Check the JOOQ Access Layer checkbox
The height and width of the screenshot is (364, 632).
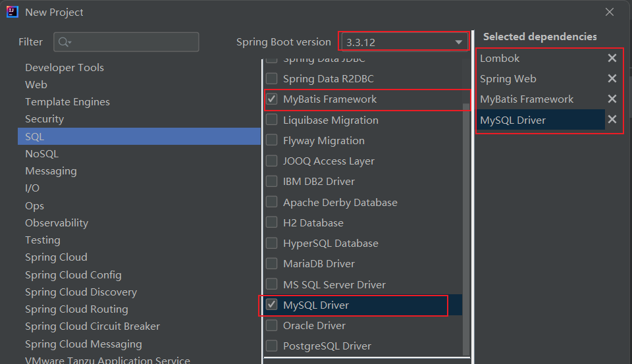272,161
